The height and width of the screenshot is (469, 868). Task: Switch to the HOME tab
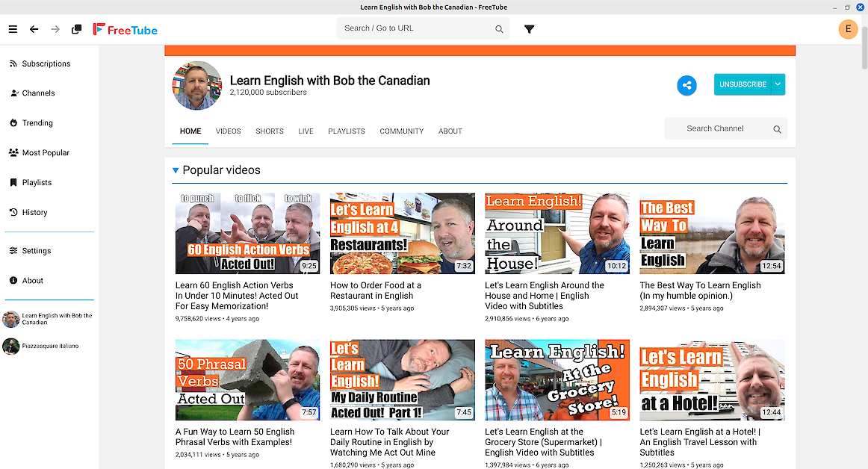point(190,131)
